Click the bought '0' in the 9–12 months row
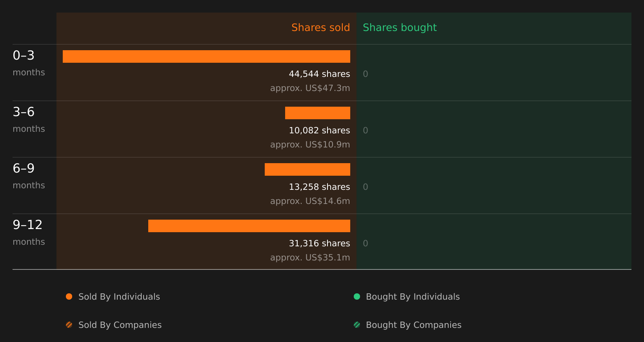This screenshot has height=342, width=644. point(366,244)
